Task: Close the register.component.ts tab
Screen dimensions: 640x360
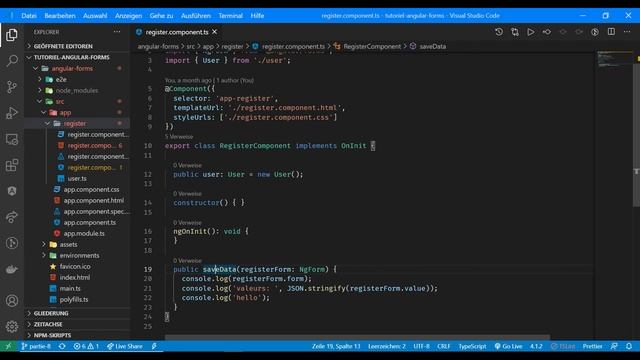Action: click(215, 32)
